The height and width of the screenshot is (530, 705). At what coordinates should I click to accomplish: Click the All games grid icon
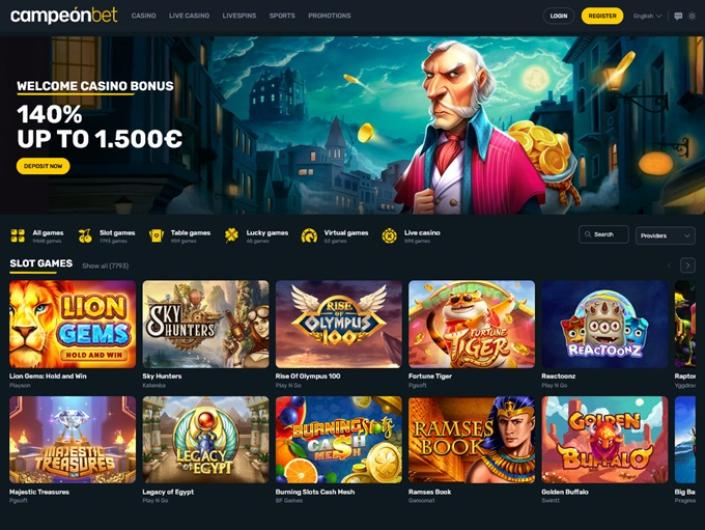click(18, 236)
